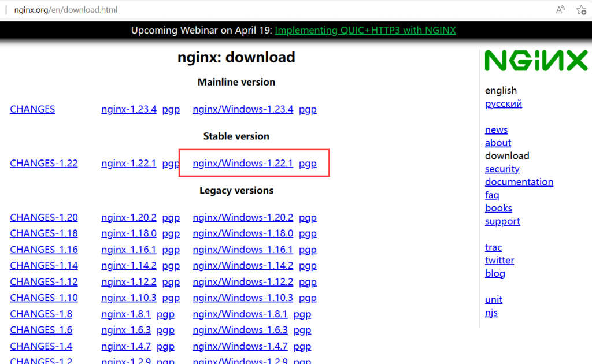Open CHANGES-1.4 link
This screenshot has height=364, width=592.
(41, 346)
